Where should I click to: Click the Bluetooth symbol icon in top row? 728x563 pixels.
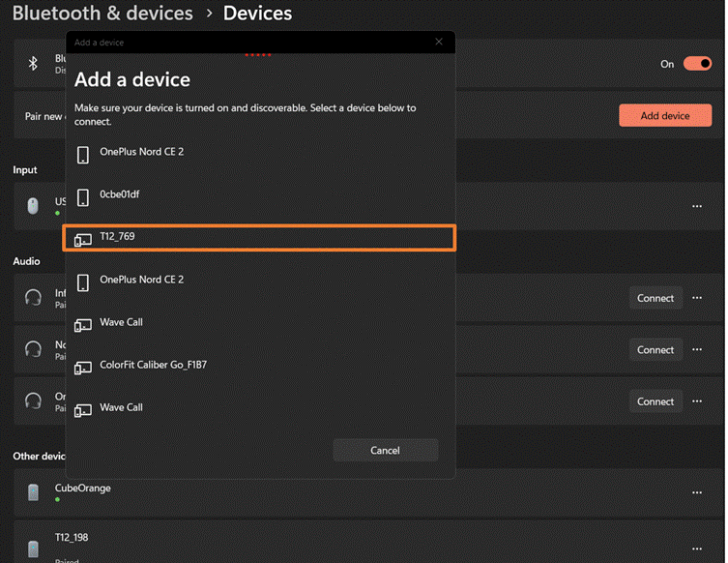(33, 63)
